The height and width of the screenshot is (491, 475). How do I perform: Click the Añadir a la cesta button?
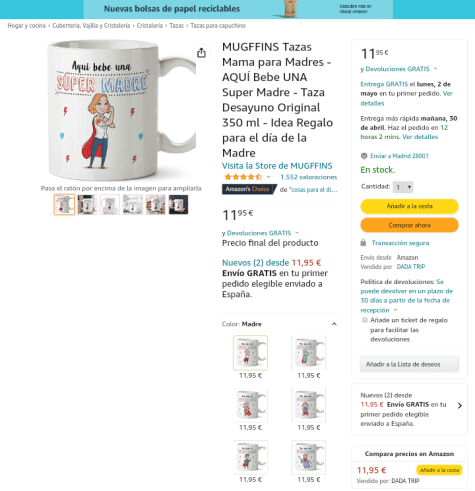point(409,206)
